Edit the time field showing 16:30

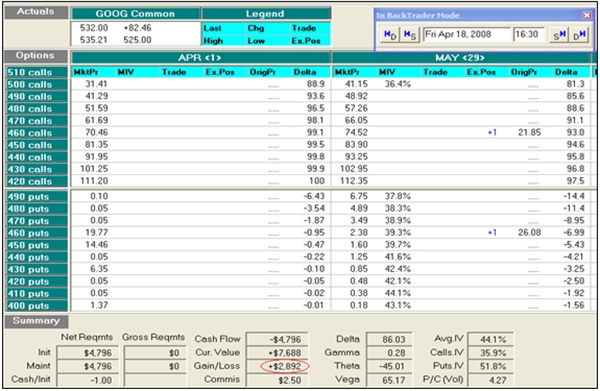(528, 34)
